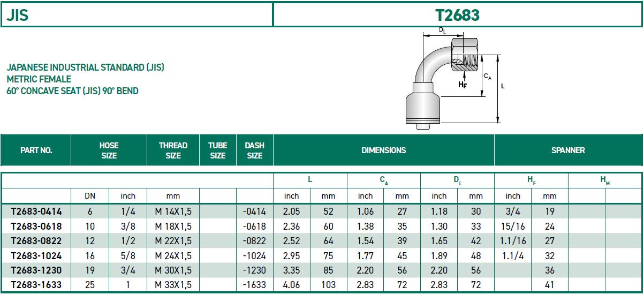Click the T2683 title heading

(457, 15)
